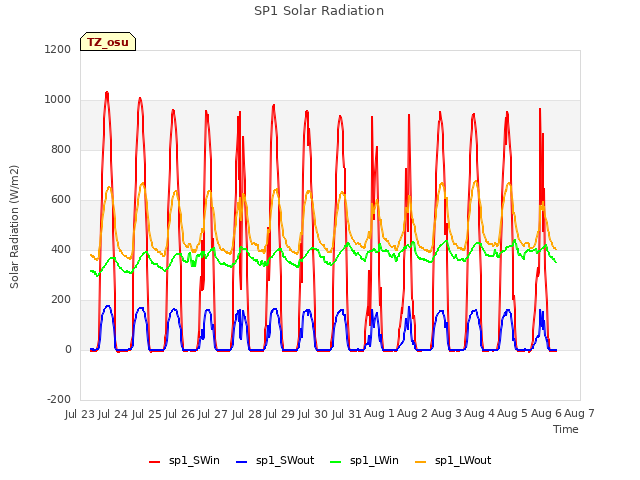Click the 1200 y-axis tick label
The image size is (640, 480).
coord(58,49)
